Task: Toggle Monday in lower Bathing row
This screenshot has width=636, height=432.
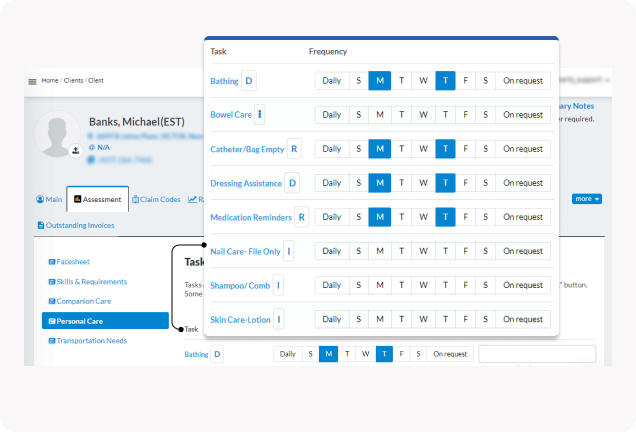Action: point(329,354)
